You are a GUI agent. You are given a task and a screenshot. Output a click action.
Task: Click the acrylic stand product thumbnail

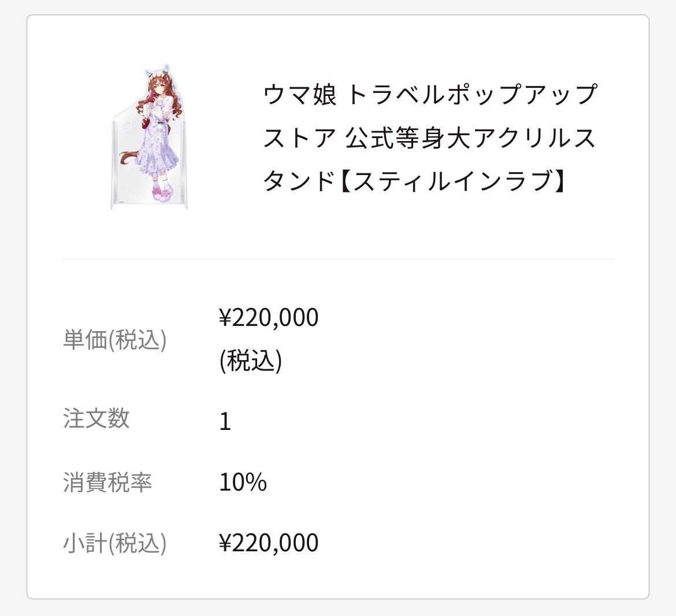click(x=149, y=139)
